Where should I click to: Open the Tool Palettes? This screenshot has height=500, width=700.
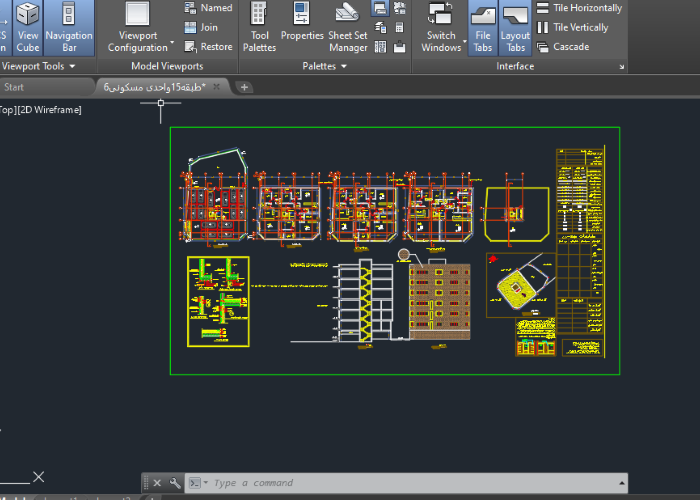coord(259,28)
